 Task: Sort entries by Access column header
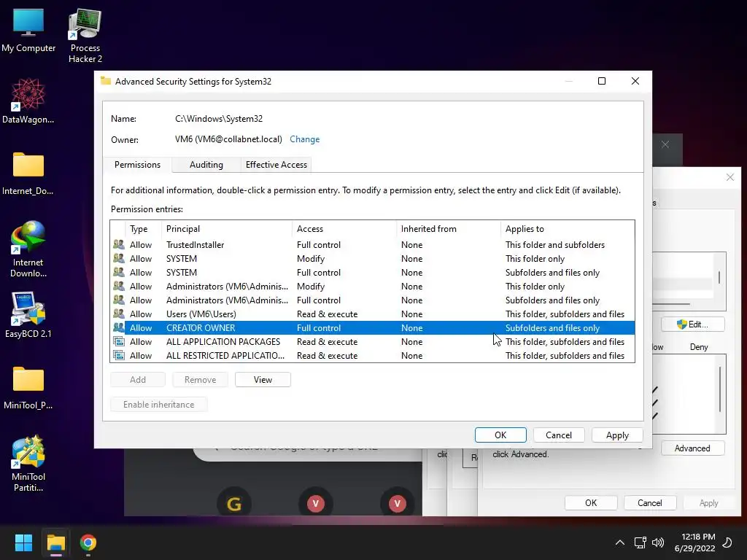coord(344,229)
